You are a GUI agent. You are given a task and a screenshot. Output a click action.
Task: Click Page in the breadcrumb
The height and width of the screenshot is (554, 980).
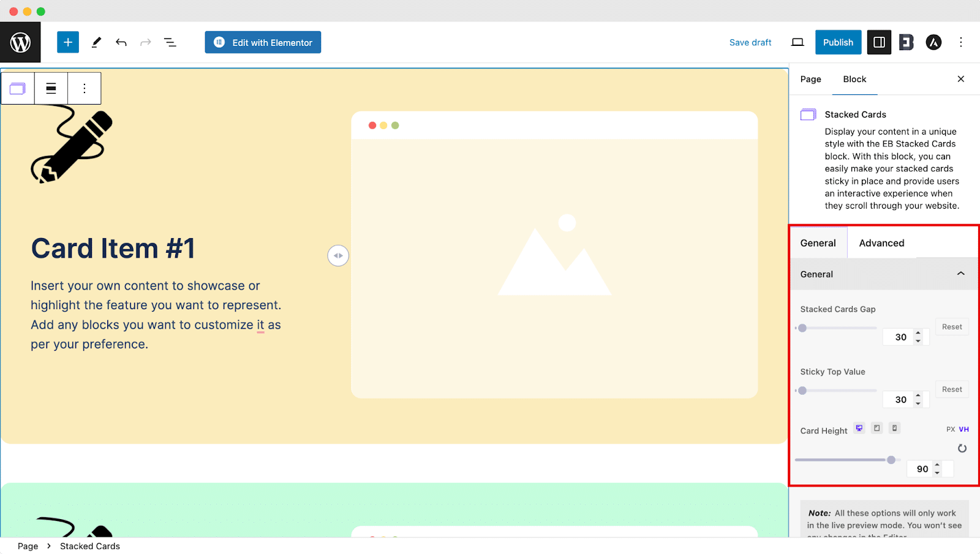coord(28,546)
